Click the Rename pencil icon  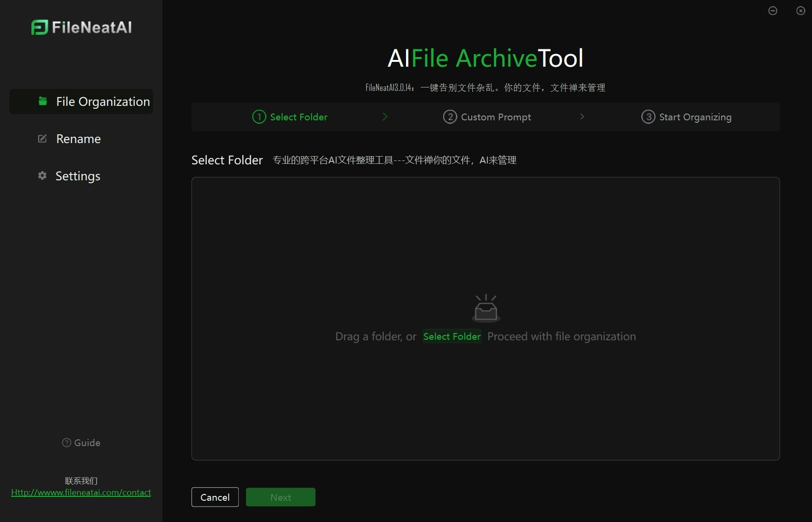(x=43, y=139)
